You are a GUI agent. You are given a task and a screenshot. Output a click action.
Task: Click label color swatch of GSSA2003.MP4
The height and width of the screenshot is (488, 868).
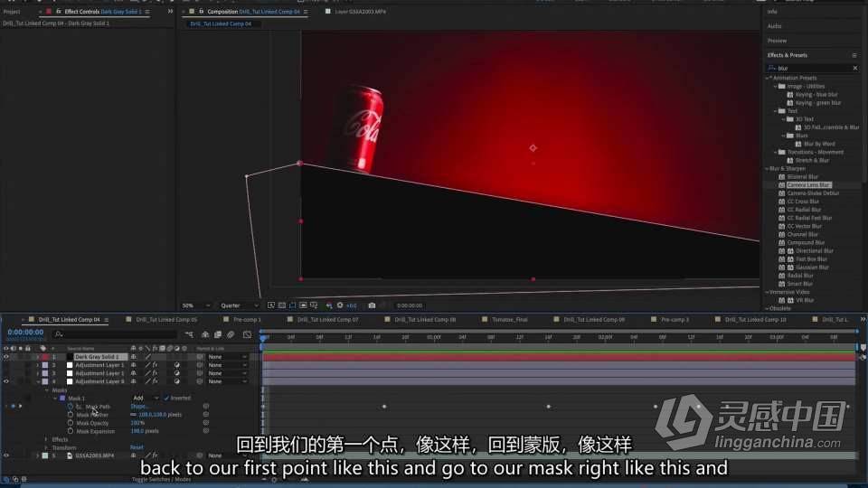[45, 455]
